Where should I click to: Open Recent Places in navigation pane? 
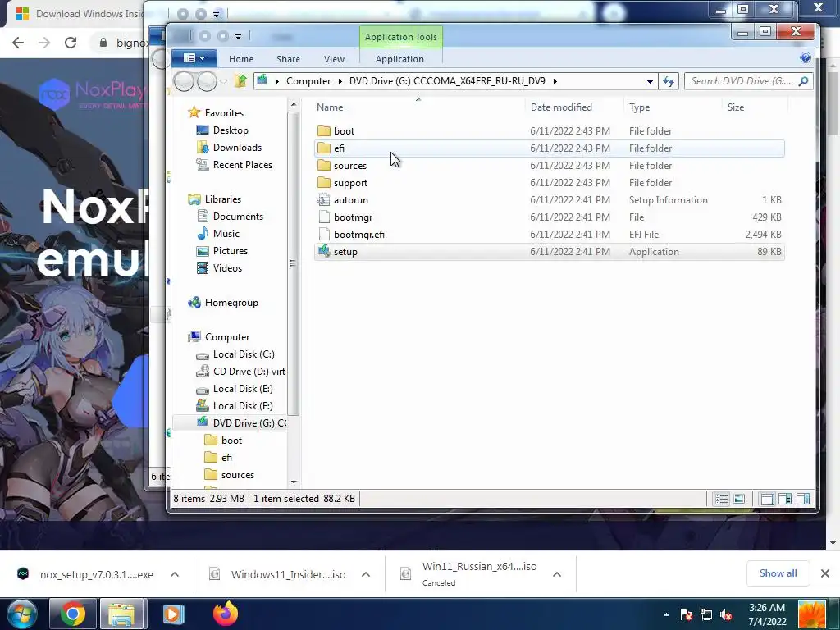coord(242,164)
